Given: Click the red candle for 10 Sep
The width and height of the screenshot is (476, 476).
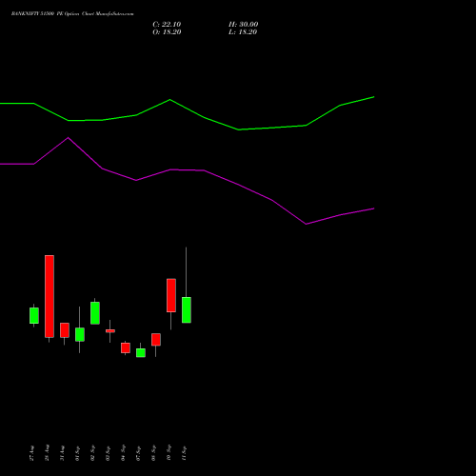Looking at the screenshot, I should click(171, 295).
